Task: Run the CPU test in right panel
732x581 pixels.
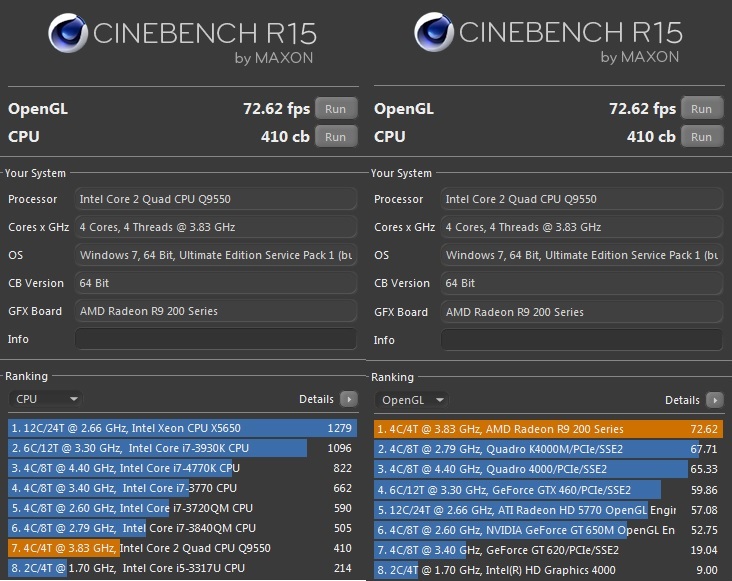Action: click(x=702, y=137)
